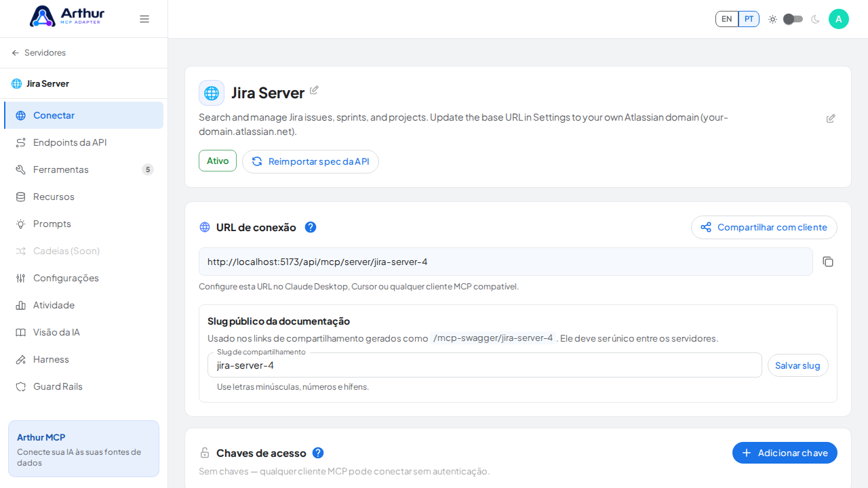Open help for URL de conexão
The image size is (868, 488).
click(x=311, y=227)
